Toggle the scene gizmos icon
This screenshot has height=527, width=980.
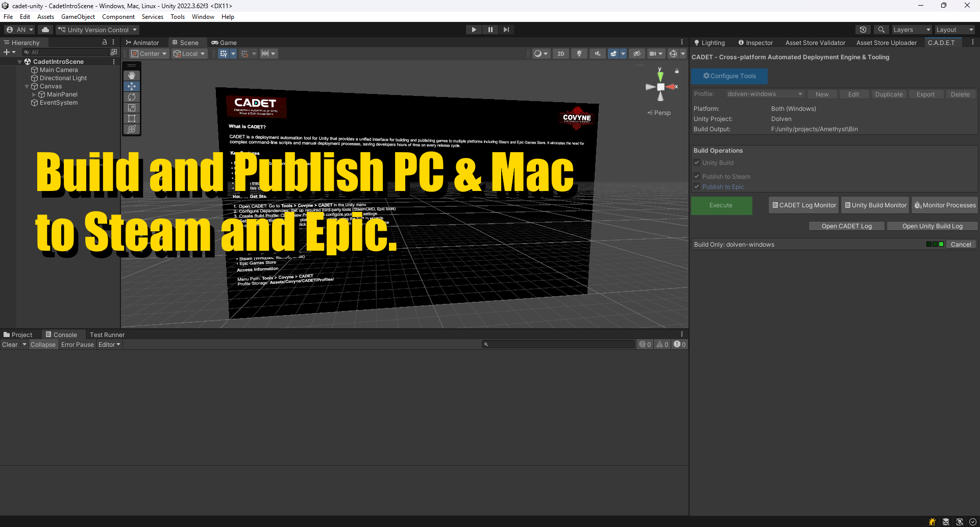click(x=673, y=54)
